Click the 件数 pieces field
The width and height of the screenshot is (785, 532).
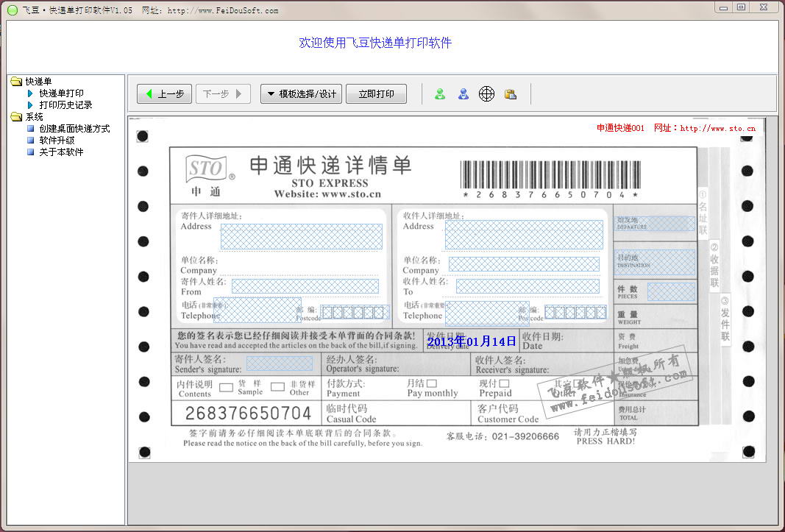tap(672, 291)
